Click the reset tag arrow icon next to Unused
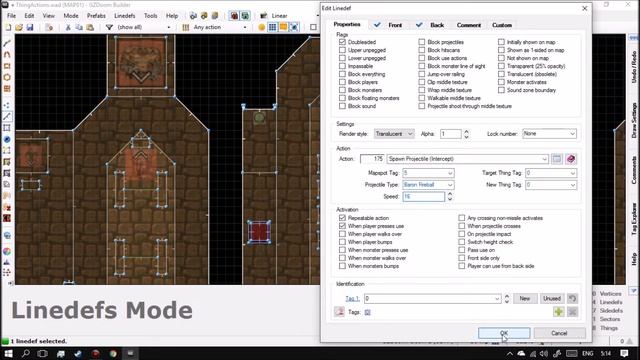640x360 pixels. (572, 298)
